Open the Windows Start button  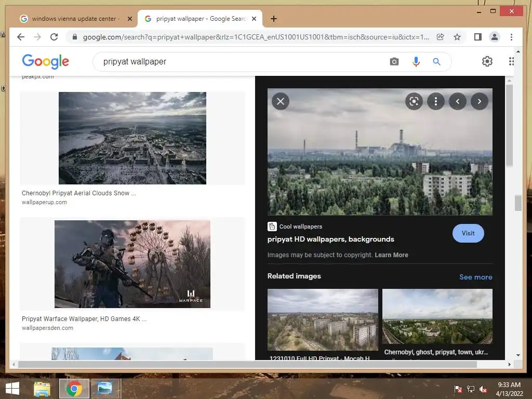[x=12, y=389]
